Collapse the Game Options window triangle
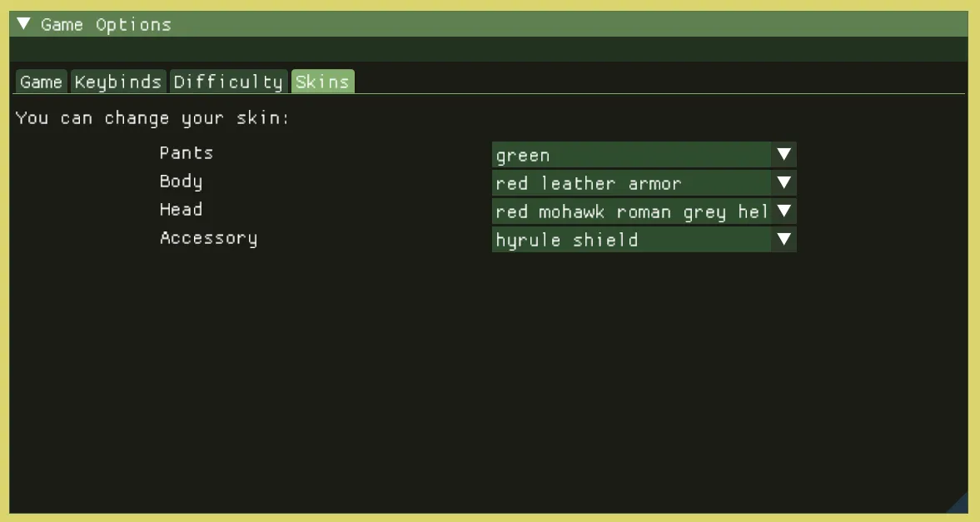 (x=23, y=24)
